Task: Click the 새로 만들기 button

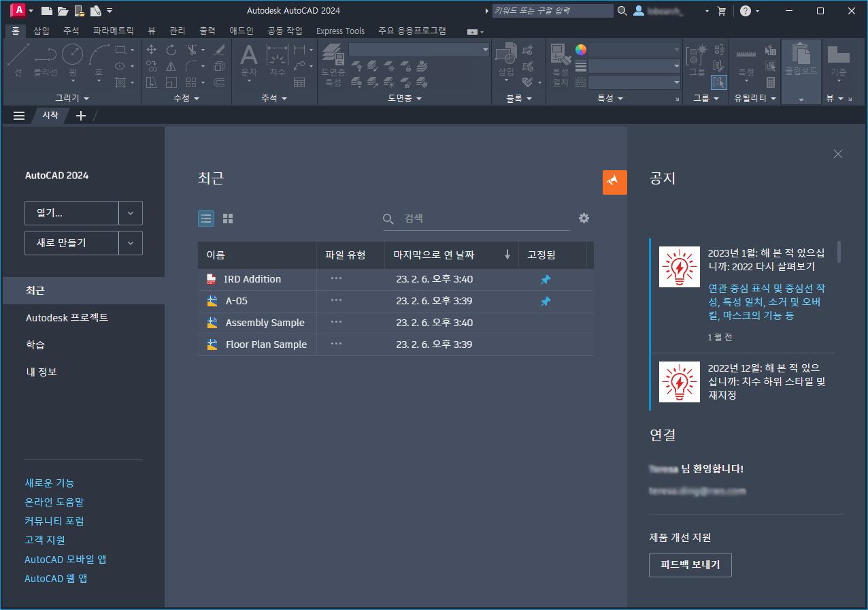Action: [x=71, y=243]
